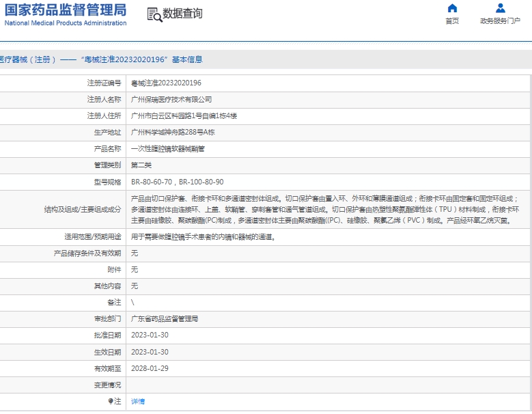Click the 产品名称 row label
The height and width of the screenshot is (414, 532).
(107, 149)
